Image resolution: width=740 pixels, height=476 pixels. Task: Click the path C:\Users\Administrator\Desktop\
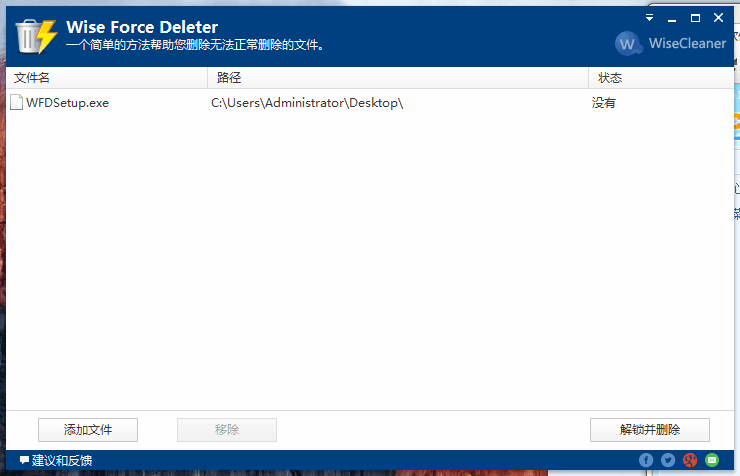[x=307, y=103]
